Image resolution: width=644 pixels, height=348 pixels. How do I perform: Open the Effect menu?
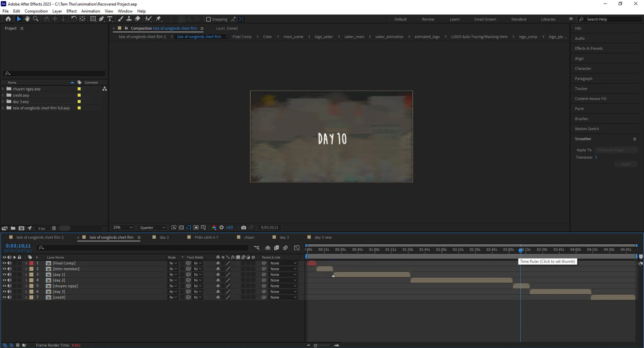click(x=71, y=11)
